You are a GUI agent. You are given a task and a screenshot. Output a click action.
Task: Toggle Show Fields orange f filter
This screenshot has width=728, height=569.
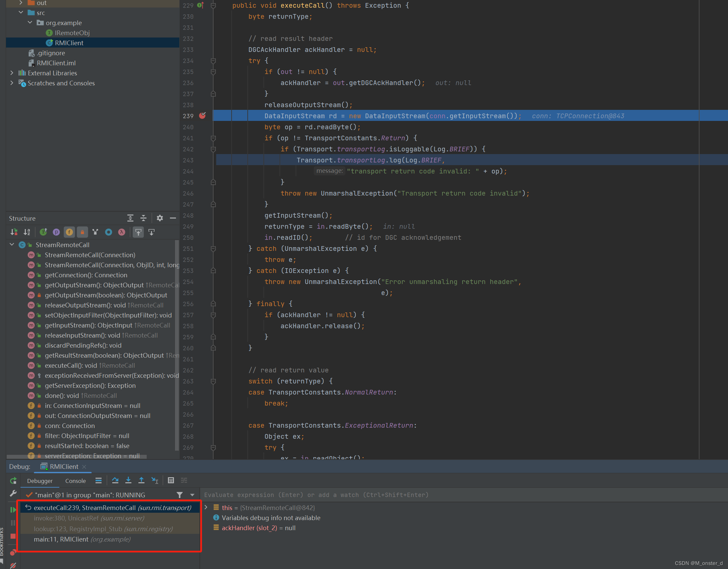click(69, 232)
